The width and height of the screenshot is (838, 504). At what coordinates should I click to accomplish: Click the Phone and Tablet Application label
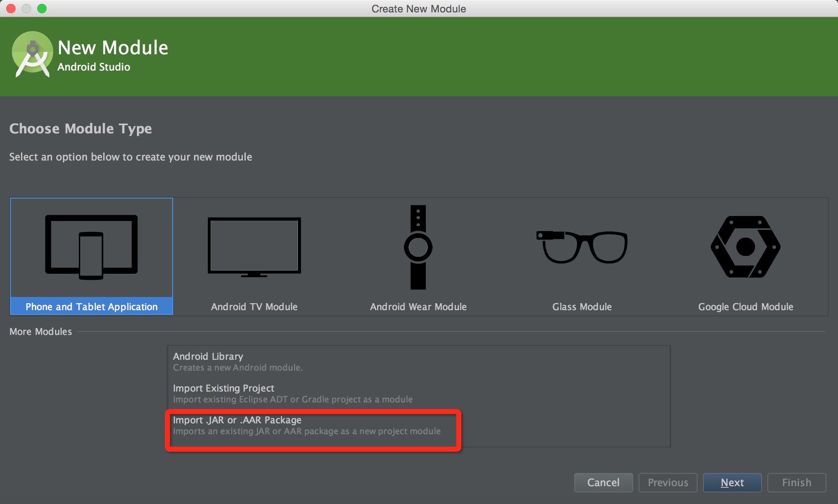(92, 307)
